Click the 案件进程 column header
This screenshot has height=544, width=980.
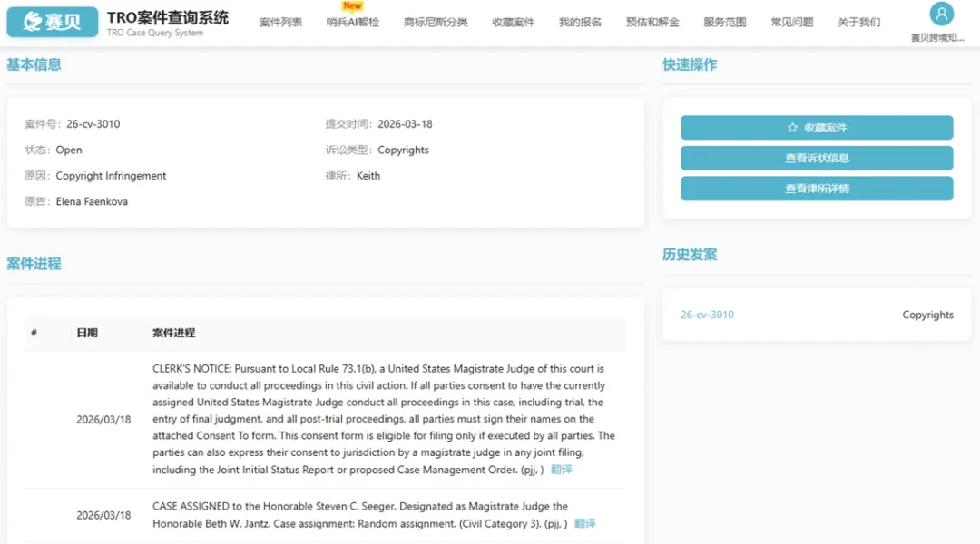pos(173,333)
